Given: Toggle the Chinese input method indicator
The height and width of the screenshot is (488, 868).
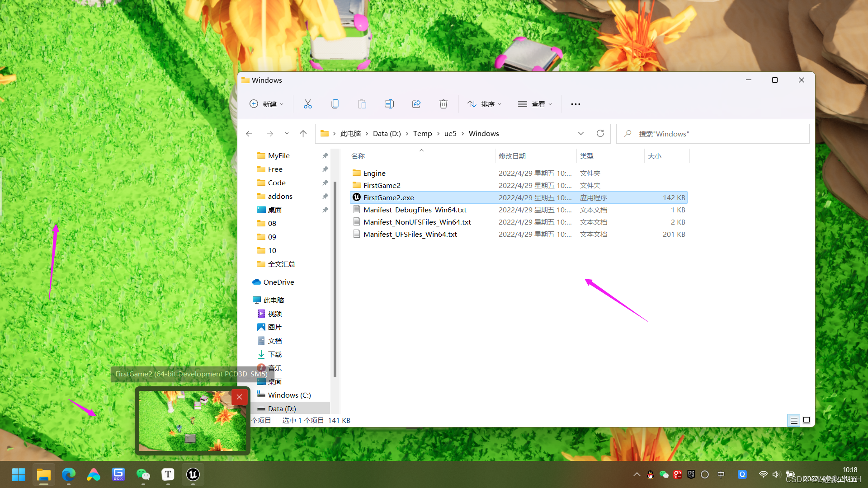Looking at the screenshot, I should (721, 474).
